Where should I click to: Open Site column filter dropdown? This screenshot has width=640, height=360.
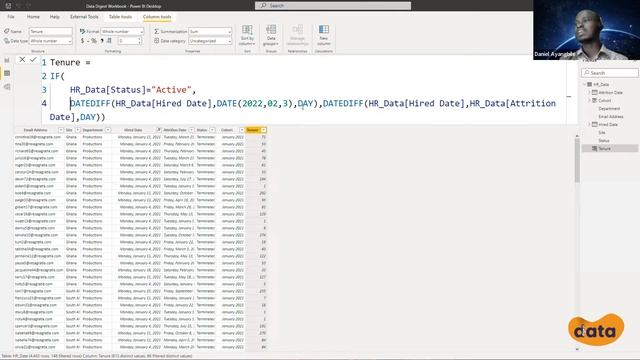click(x=78, y=130)
